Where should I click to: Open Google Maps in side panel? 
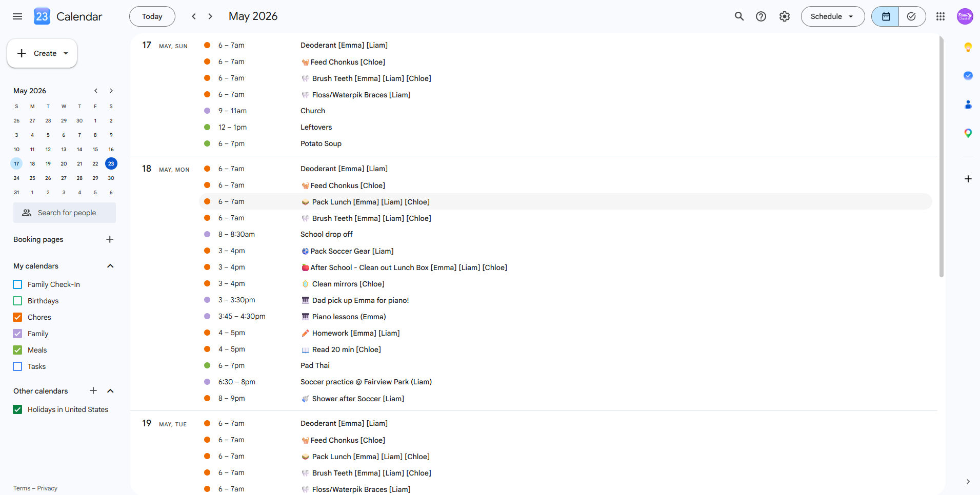pyautogui.click(x=968, y=133)
